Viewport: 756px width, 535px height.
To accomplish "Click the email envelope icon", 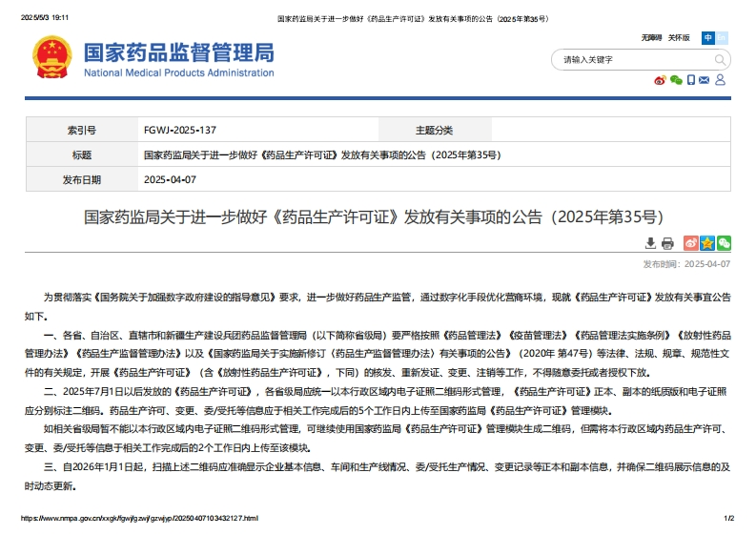I will (705, 80).
